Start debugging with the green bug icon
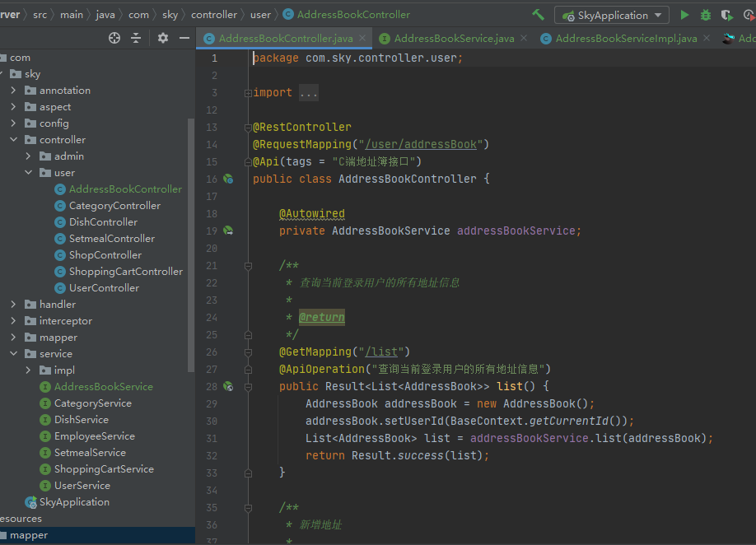 706,15
